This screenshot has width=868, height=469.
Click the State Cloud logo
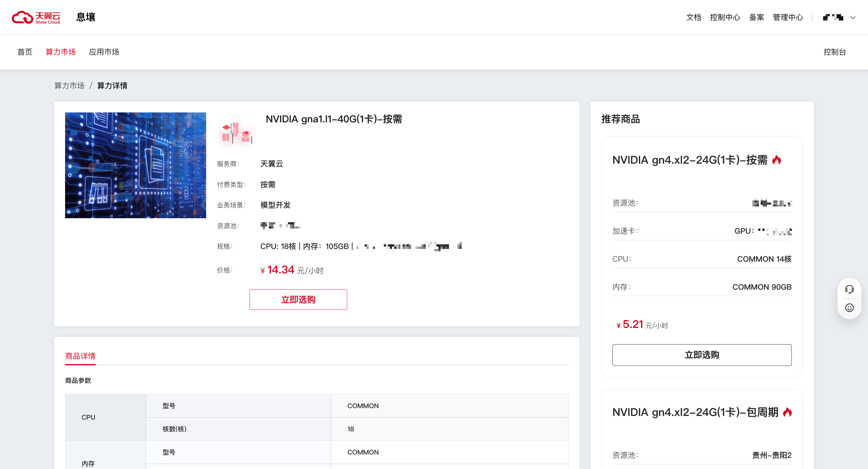[36, 17]
